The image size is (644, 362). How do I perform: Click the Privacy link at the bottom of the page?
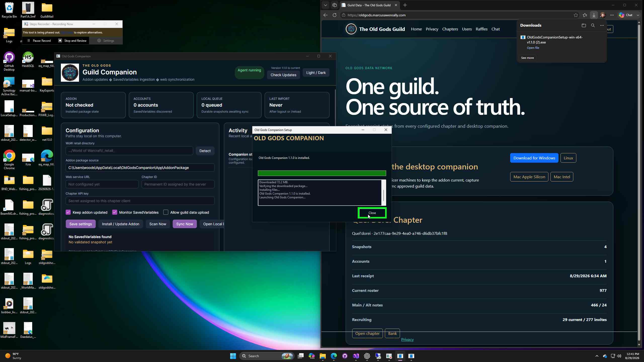coord(407,340)
